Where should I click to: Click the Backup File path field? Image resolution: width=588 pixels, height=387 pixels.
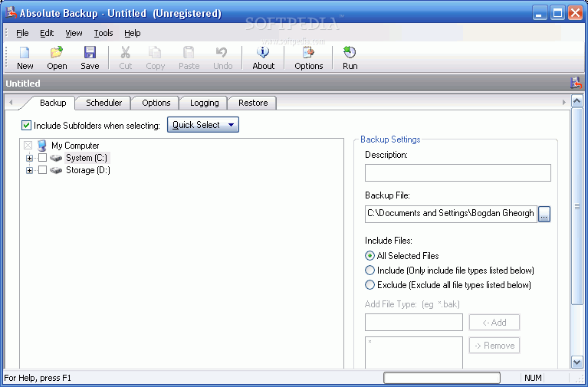pyautogui.click(x=451, y=214)
